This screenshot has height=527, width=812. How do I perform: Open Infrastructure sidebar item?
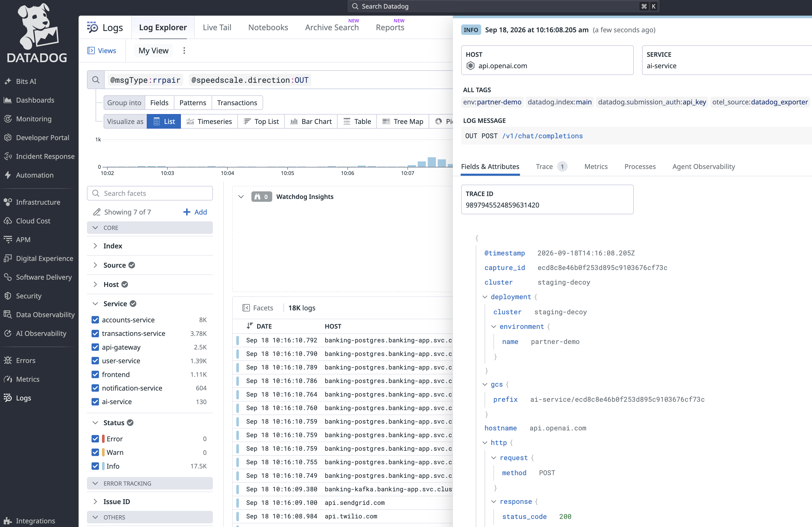click(32, 202)
